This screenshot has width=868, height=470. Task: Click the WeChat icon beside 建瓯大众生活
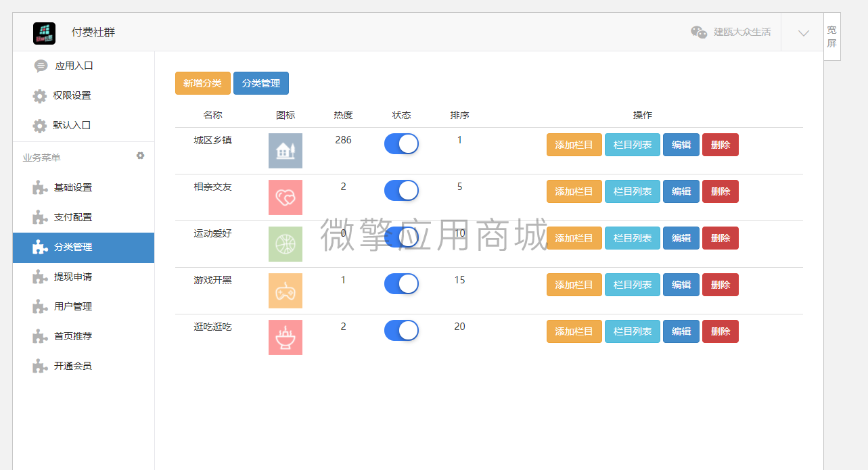(699, 32)
